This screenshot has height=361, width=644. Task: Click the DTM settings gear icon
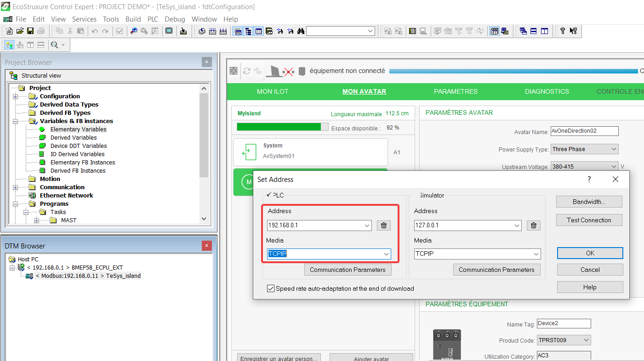pyautogui.click(x=234, y=71)
